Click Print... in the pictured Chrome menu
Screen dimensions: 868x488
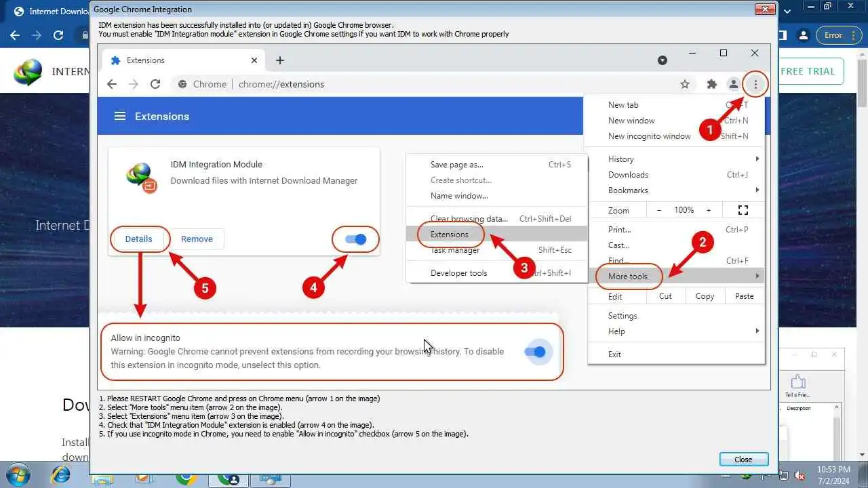[x=620, y=230]
